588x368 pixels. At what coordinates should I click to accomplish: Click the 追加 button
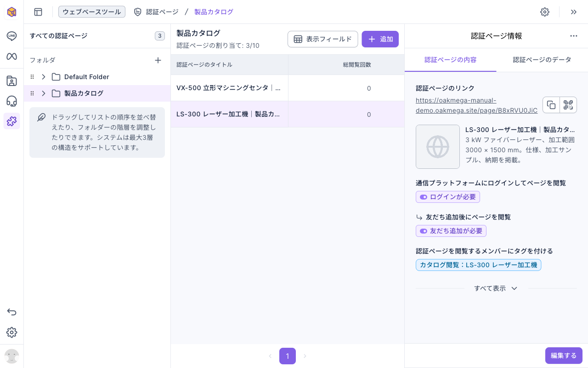[380, 39]
